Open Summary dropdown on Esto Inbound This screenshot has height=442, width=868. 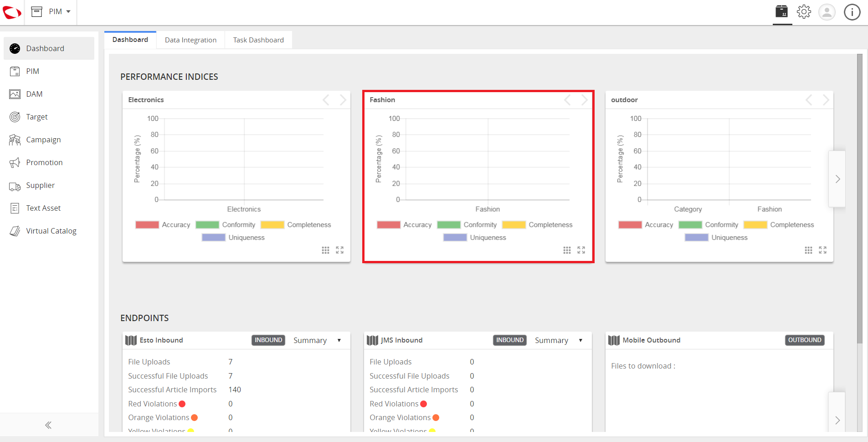(318, 340)
